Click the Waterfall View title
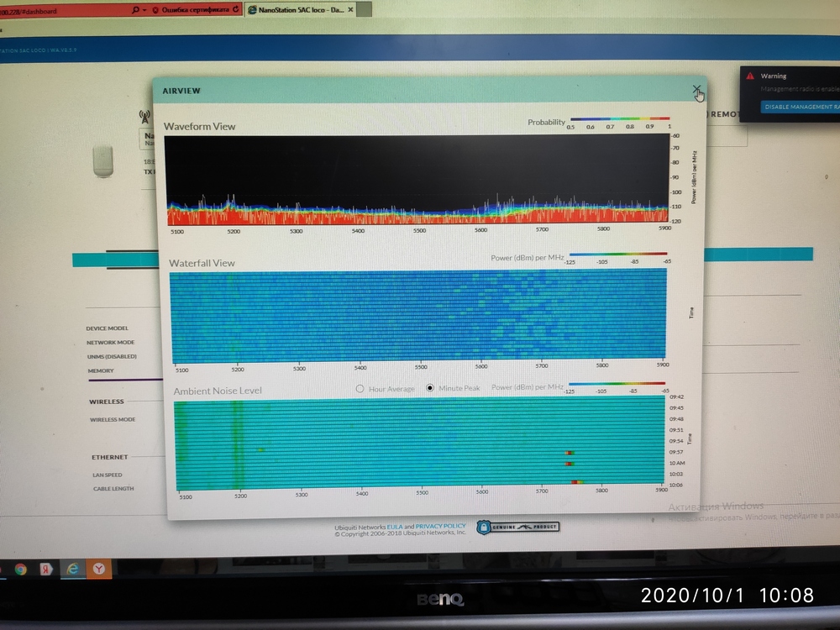Viewport: 840px width, 630px height. (x=202, y=263)
